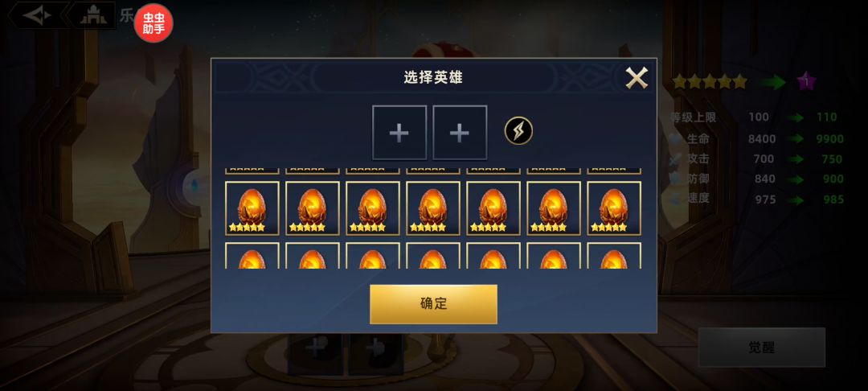
Task: Pick the last egg in the bottom partial row
Action: coord(614,256)
